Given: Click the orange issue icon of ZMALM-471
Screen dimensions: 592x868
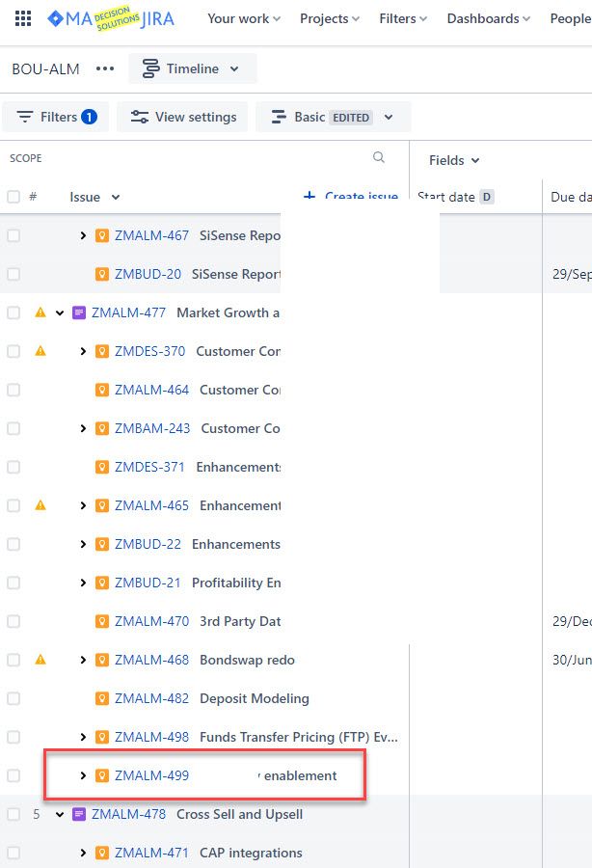Looking at the screenshot, I should tap(102, 854).
